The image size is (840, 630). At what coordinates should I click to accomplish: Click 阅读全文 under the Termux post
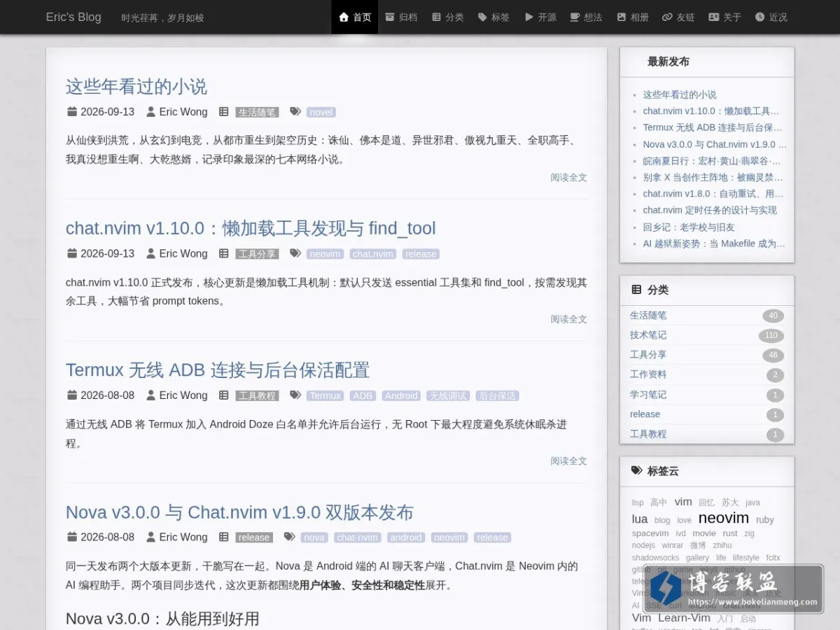[x=568, y=461]
